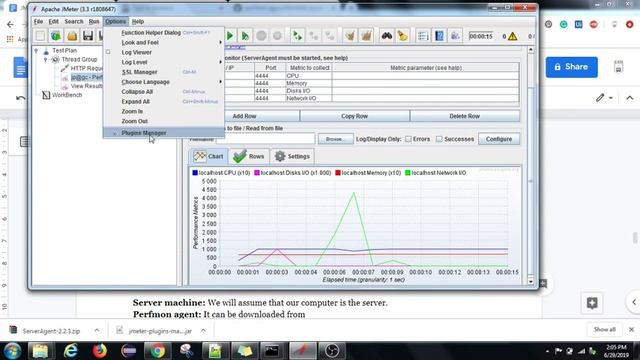The image size is (640, 360).
Task: Open the Run menu in JMeter
Action: point(94,21)
